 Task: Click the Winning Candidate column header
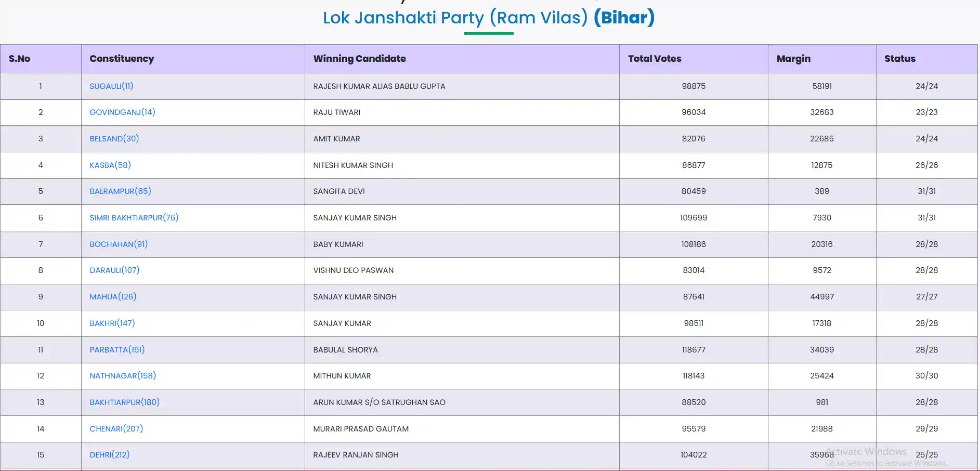(x=359, y=59)
